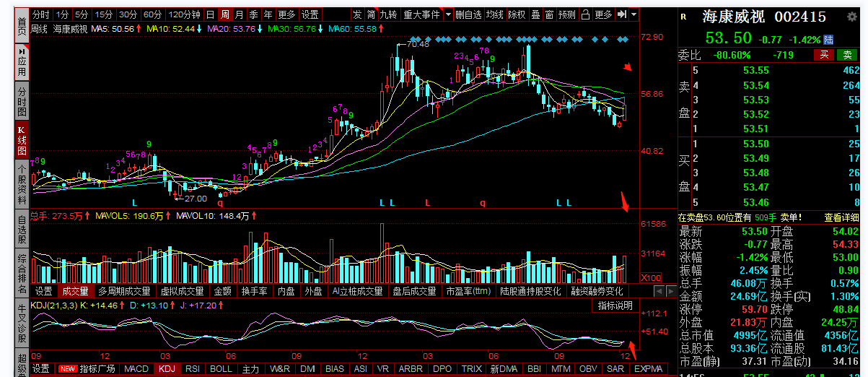Open the 综合排名 sidebar section
Viewport: 868px width, 377px height.
(22, 273)
